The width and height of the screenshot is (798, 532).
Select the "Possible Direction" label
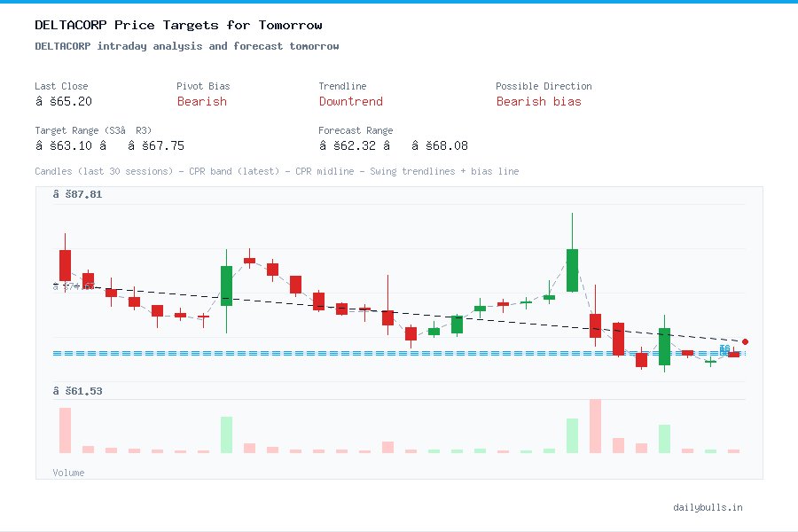click(x=544, y=86)
